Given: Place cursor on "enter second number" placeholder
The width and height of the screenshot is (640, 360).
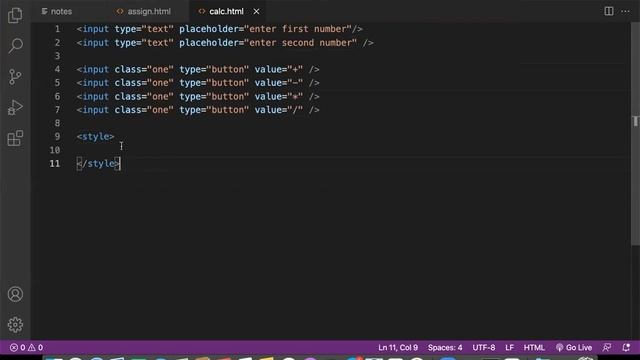Looking at the screenshot, I should (x=300, y=42).
